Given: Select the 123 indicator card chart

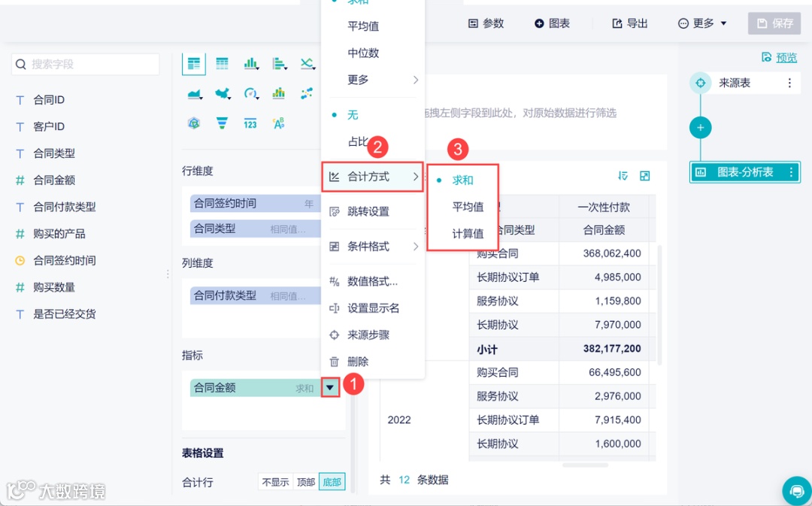Looking at the screenshot, I should 250,123.
